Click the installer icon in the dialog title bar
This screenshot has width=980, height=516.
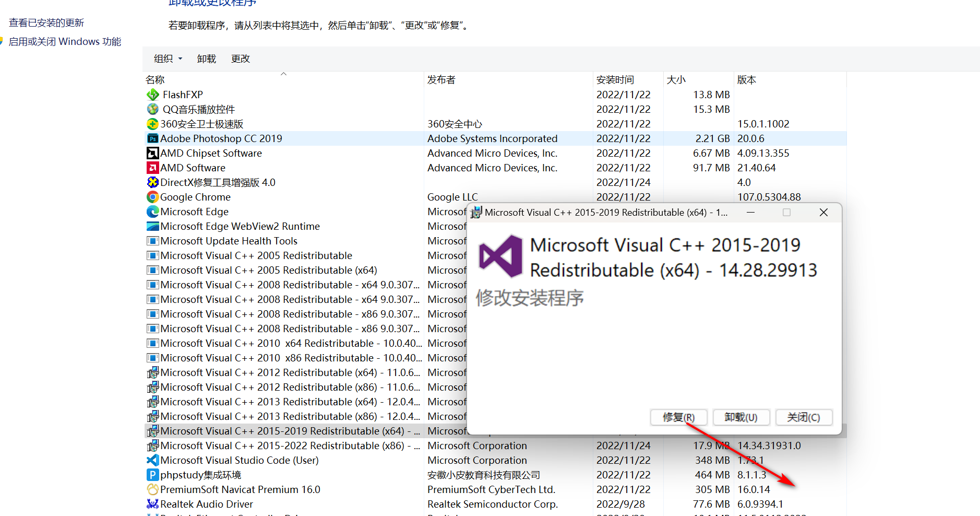[x=476, y=213]
